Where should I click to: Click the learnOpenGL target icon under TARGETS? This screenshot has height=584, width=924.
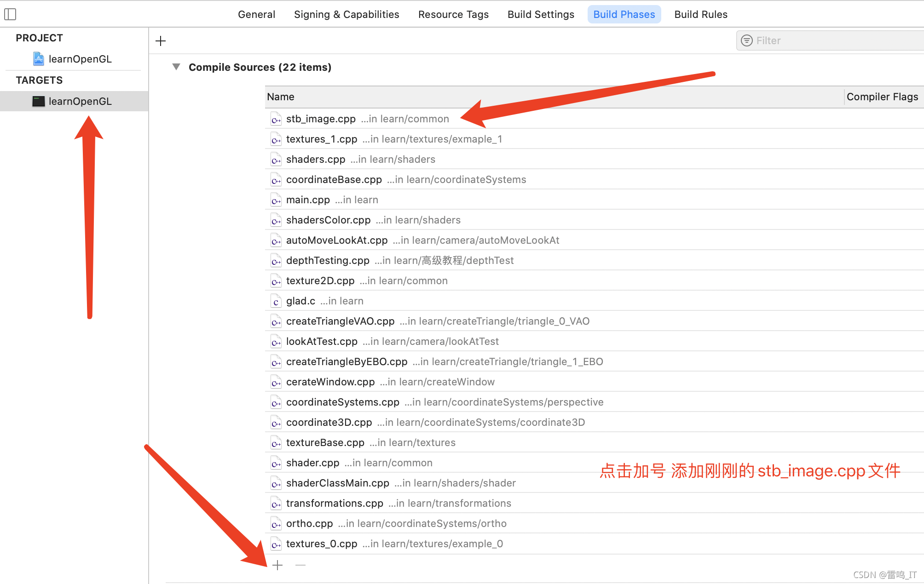pos(39,101)
